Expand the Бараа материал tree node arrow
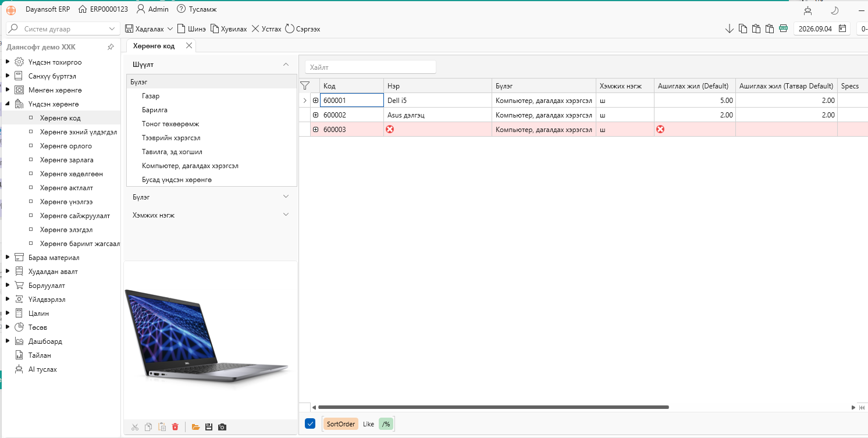868x438 pixels. point(8,257)
